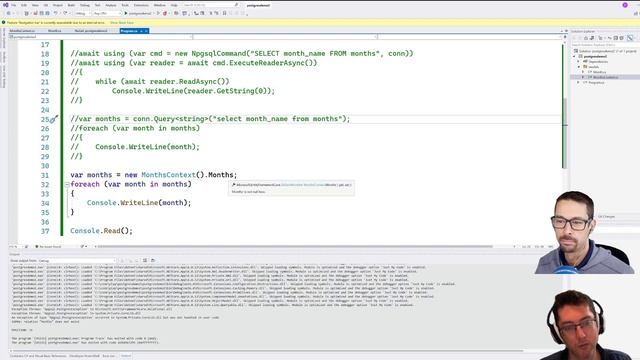
Task: Click Start Without Debugging outline play icon
Action: [x=158, y=13]
